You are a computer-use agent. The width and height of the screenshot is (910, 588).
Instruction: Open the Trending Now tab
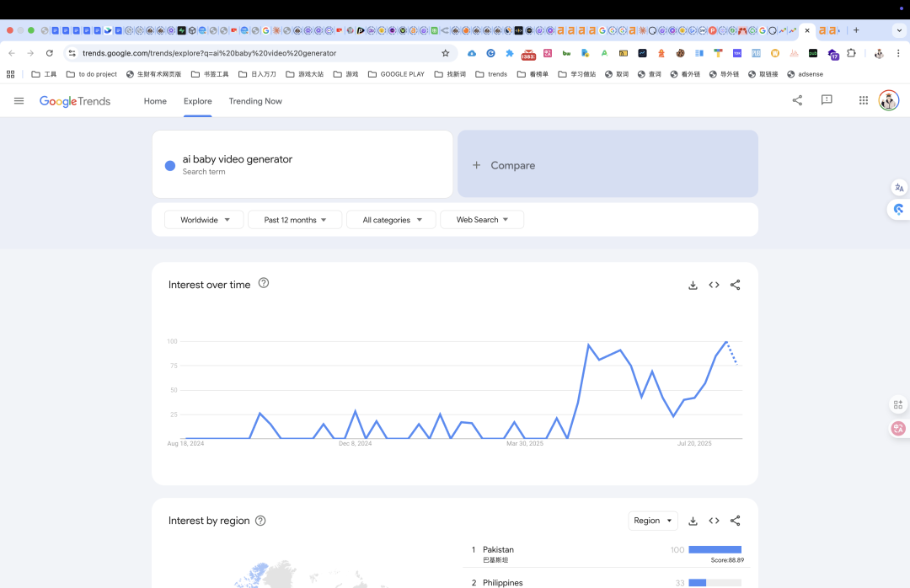(255, 101)
